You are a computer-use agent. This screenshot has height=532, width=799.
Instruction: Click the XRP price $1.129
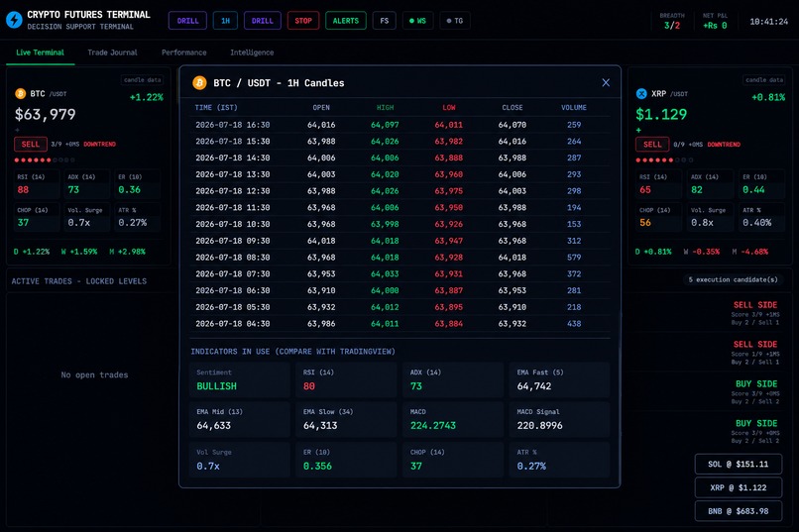coord(661,114)
